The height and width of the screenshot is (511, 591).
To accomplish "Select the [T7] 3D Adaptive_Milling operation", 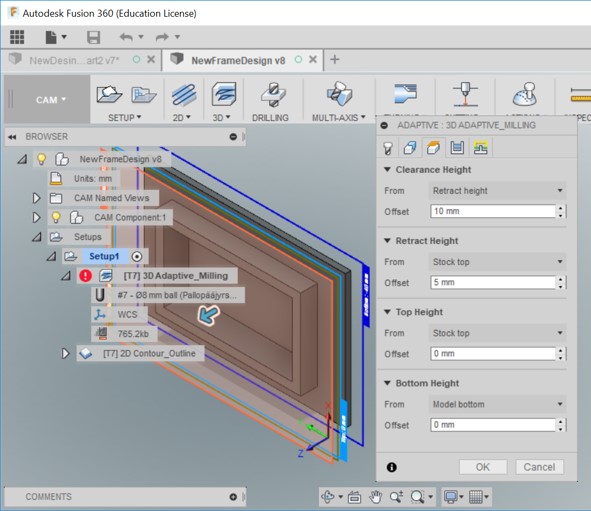I will 176,276.
